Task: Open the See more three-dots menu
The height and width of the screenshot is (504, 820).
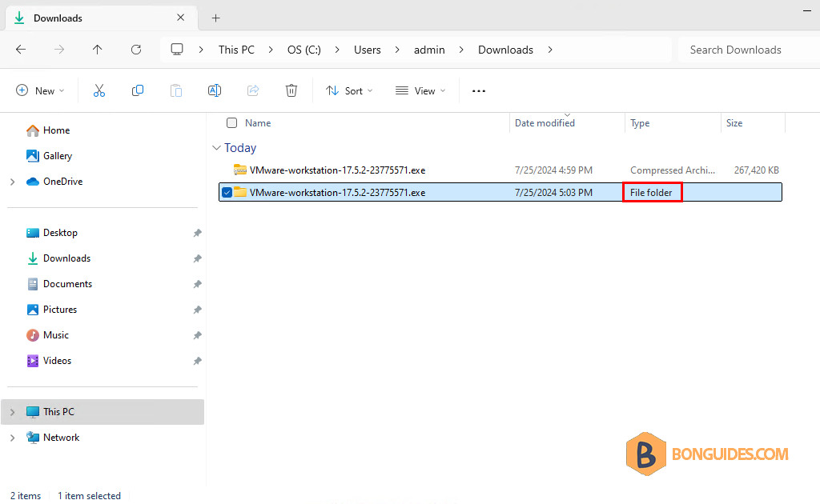Action: [x=479, y=91]
